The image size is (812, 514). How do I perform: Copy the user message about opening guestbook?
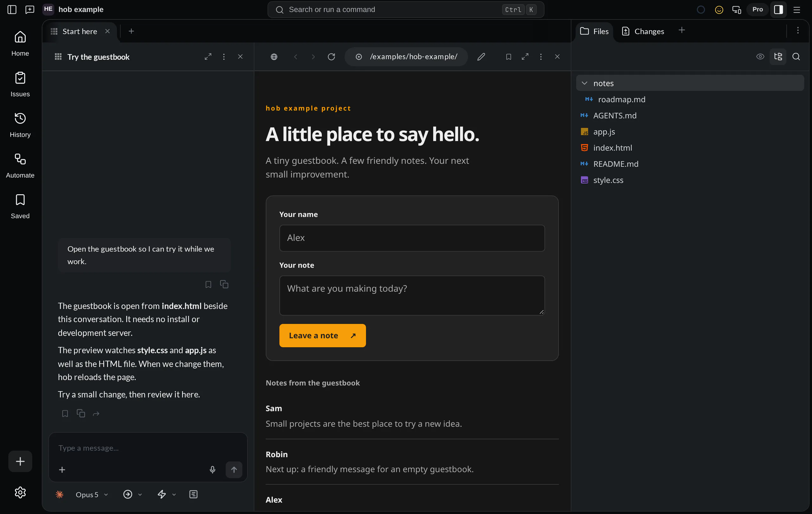224,284
